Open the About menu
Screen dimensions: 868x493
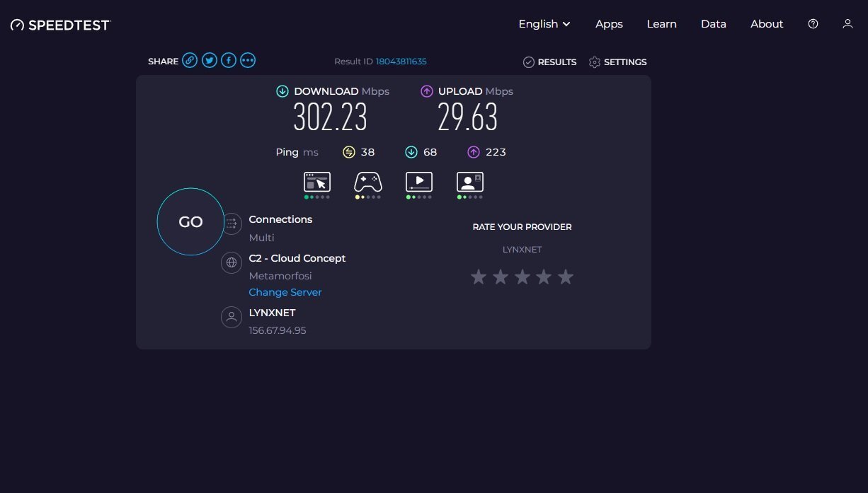(767, 24)
